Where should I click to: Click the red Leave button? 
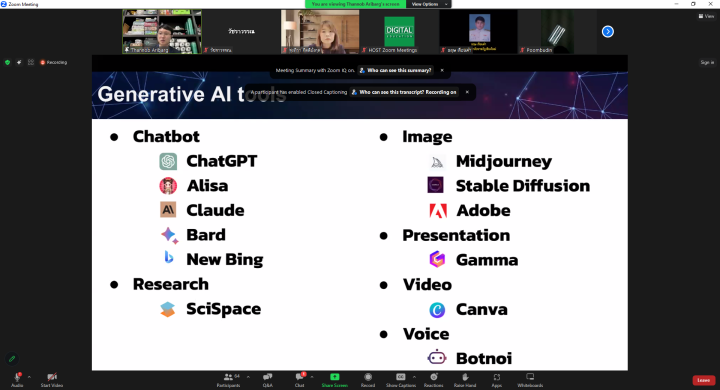(703, 380)
